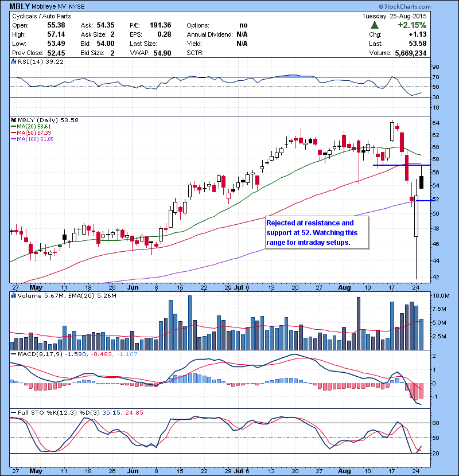This screenshot has width=459, height=476.
Task: Click the Mobileye NV company name
Action: [49, 7]
